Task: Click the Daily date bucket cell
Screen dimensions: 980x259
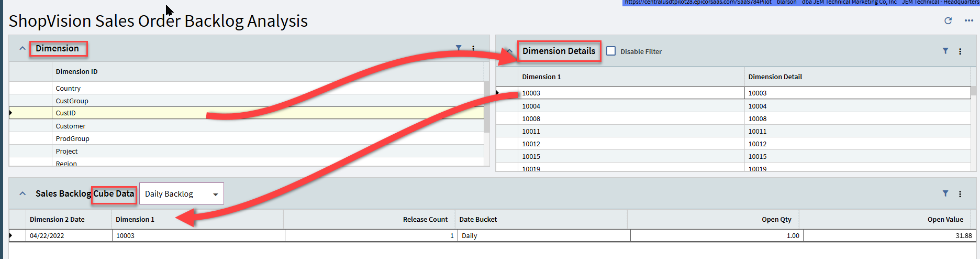Action: tap(544, 235)
